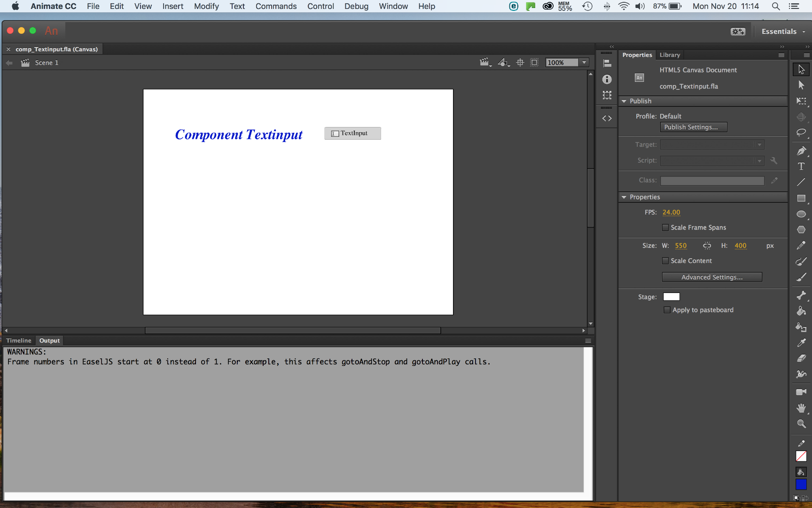Select the Eyedropper tool
Image resolution: width=812 pixels, height=508 pixels.
coord(801,343)
